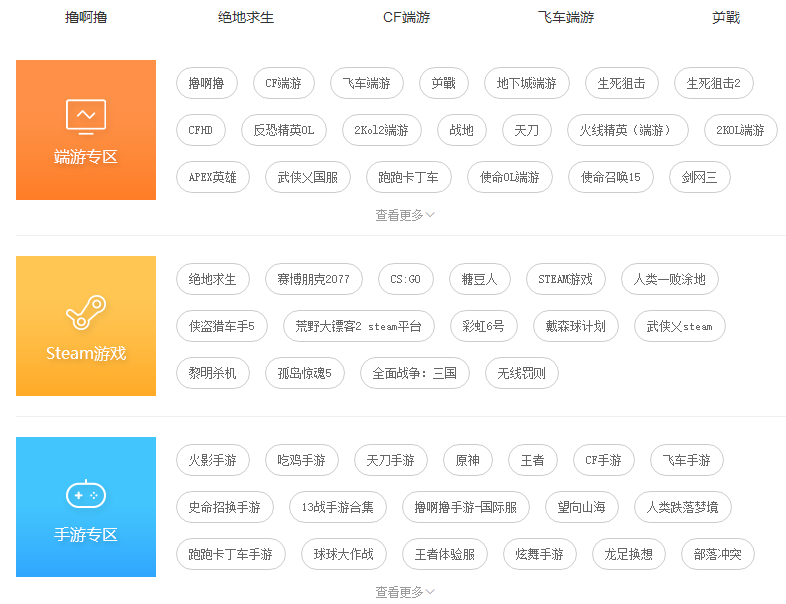Select the 武侠乂国服 tag
This screenshot has width=786, height=604.
[308, 177]
